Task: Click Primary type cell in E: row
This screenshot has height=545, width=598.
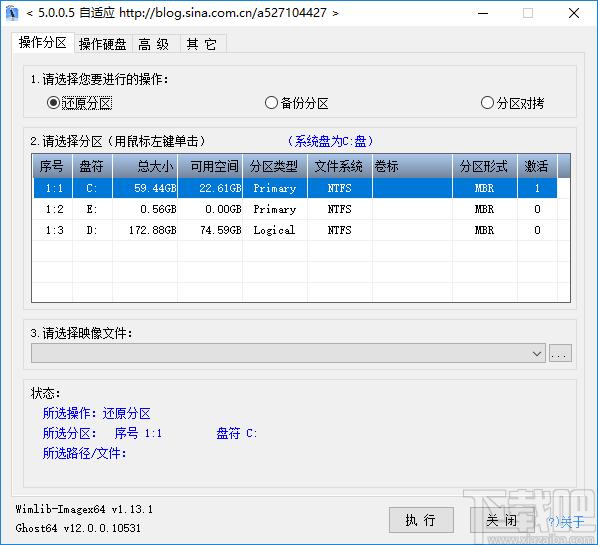Action: click(275, 209)
